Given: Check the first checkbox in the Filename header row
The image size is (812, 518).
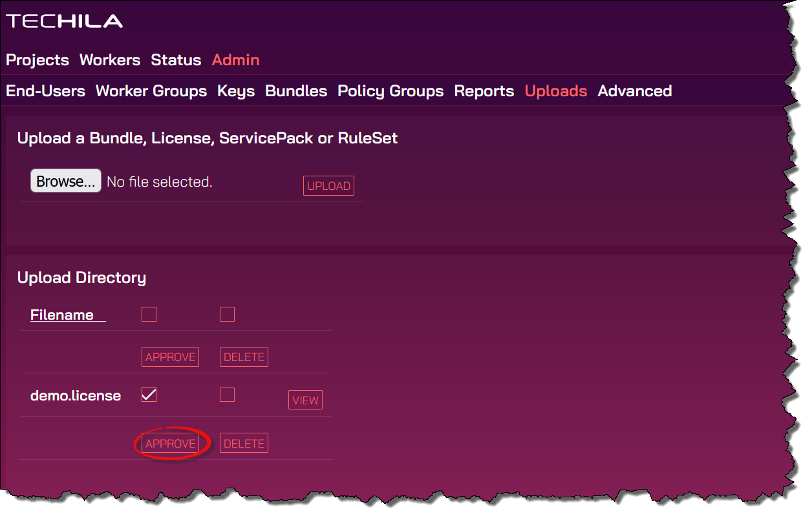Looking at the screenshot, I should pos(149,315).
